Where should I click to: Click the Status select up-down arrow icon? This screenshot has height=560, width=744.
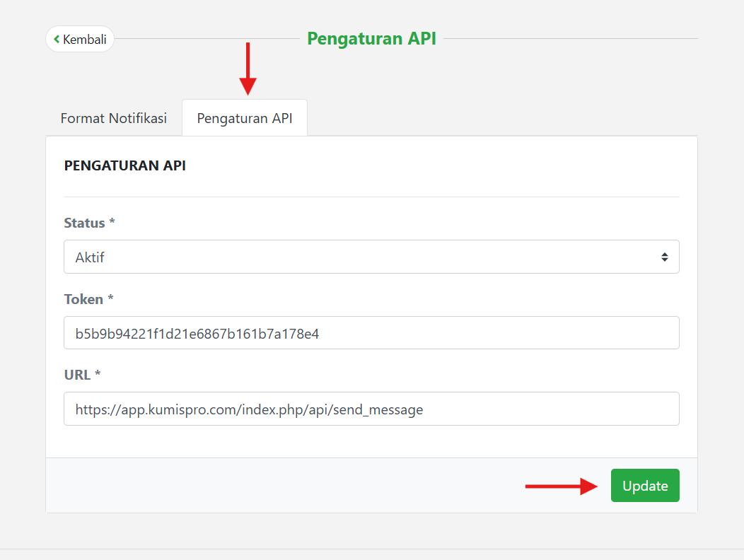[x=665, y=257]
